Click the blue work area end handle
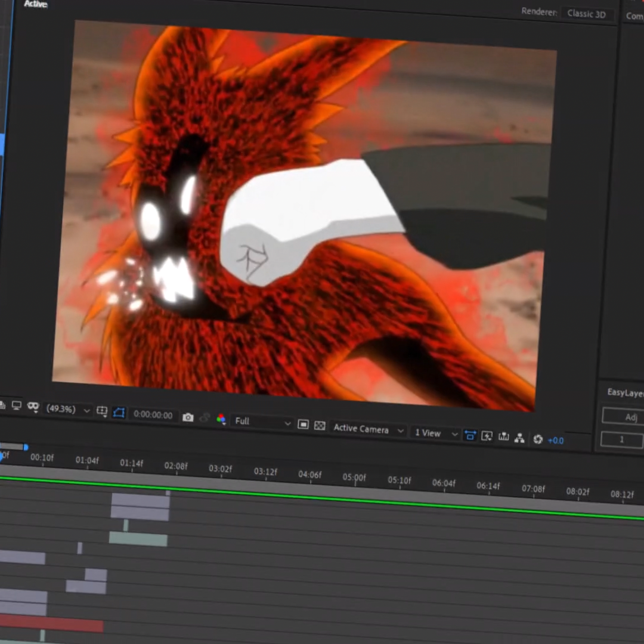This screenshot has width=644, height=644. [26, 447]
